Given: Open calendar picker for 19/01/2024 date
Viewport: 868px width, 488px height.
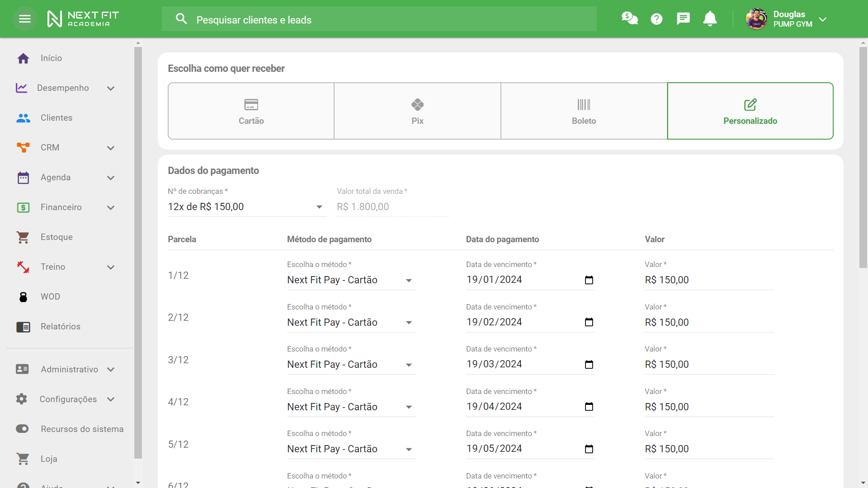Looking at the screenshot, I should click(589, 280).
